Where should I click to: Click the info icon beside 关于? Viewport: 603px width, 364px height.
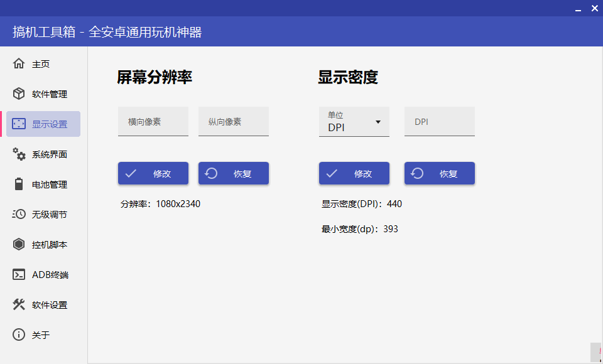click(18, 335)
